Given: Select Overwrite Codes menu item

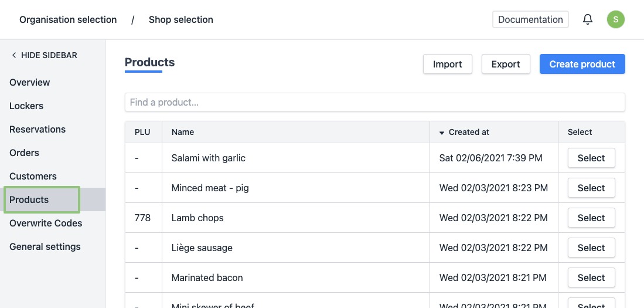Looking at the screenshot, I should 46,223.
